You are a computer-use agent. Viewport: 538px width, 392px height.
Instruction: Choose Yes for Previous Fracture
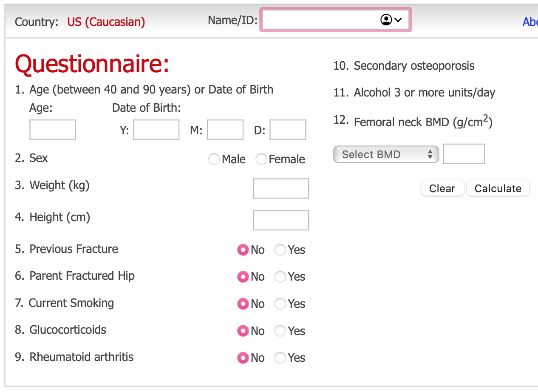[280, 250]
